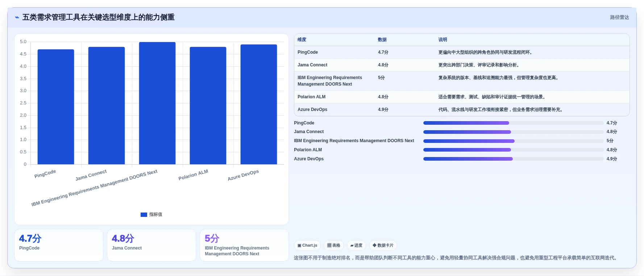The height and width of the screenshot is (276, 644).
Task: Click the 代码、流水线 description cell
Action: [501, 110]
